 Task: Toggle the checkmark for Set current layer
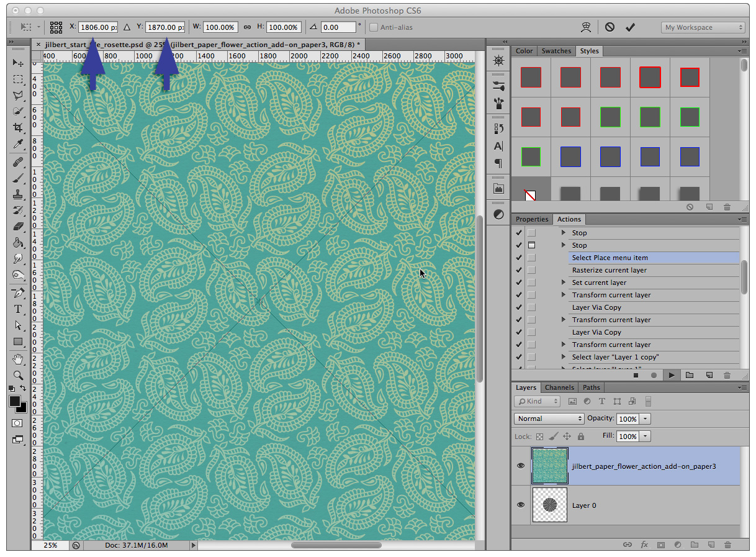pyautogui.click(x=519, y=283)
